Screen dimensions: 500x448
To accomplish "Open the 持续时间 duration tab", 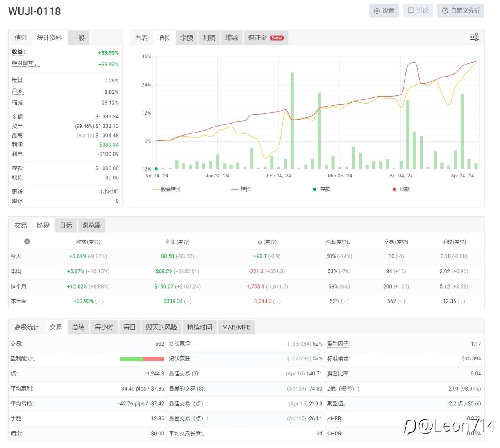I will point(200,327).
